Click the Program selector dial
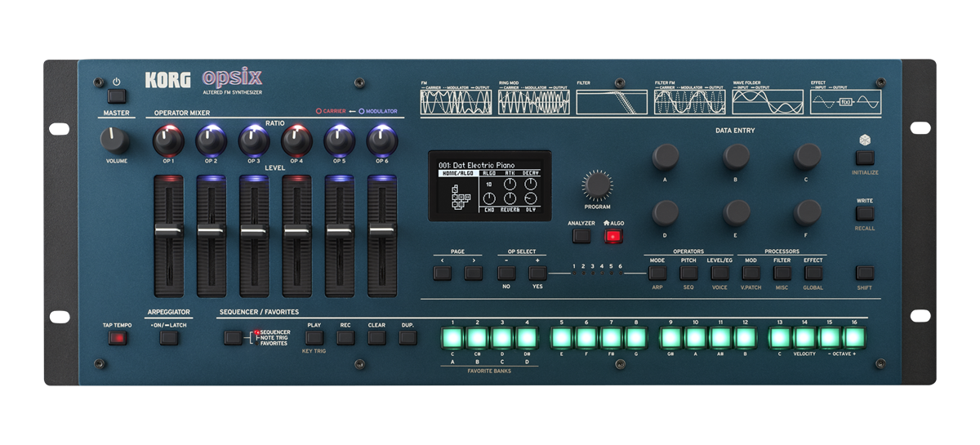The width and height of the screenshot is (980, 445). click(598, 185)
